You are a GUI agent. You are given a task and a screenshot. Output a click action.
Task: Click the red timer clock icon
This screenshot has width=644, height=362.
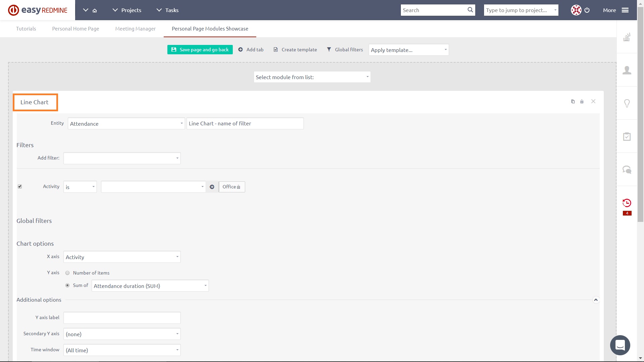point(627,203)
